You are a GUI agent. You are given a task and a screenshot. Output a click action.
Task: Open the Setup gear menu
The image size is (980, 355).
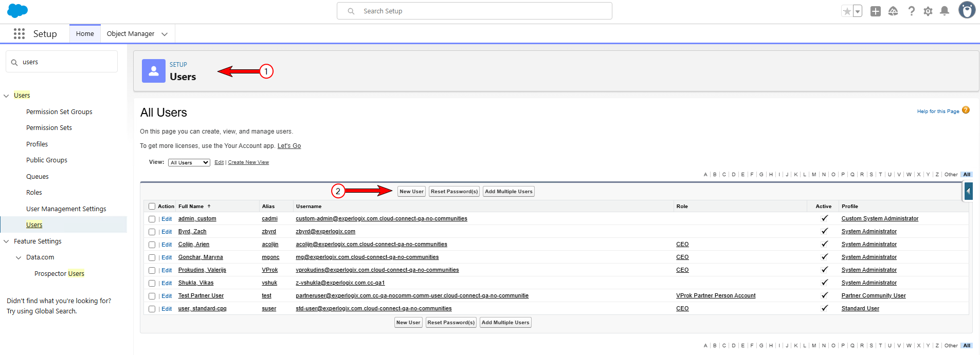(x=928, y=11)
